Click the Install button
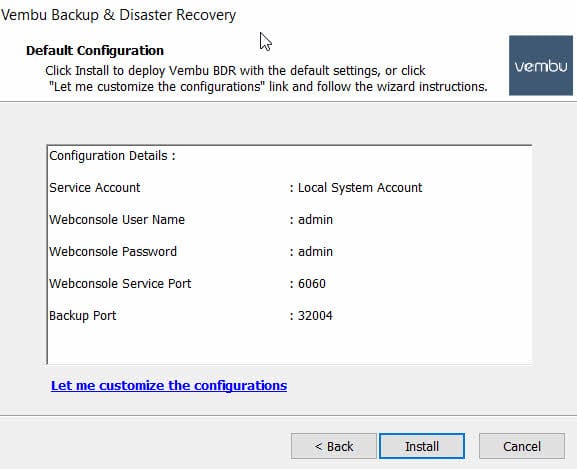The height and width of the screenshot is (469, 577). click(422, 446)
